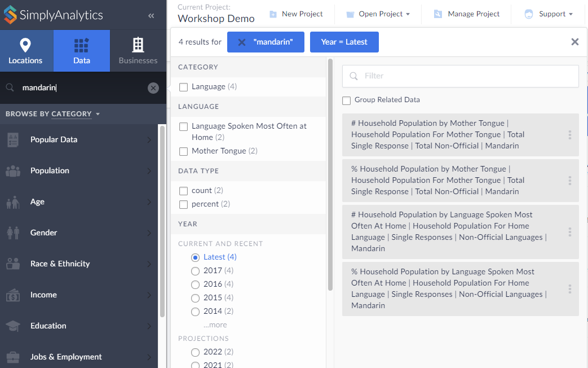Show more years via "...more" link
This screenshot has width=588, height=368.
(x=215, y=325)
